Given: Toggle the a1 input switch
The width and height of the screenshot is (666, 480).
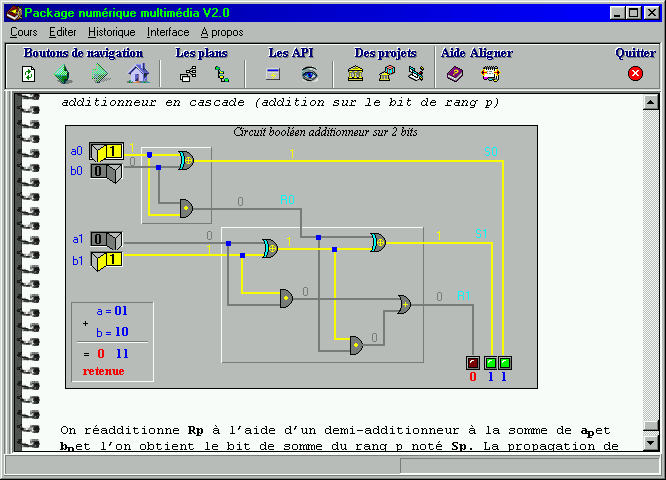Looking at the screenshot, I should pos(105,239).
